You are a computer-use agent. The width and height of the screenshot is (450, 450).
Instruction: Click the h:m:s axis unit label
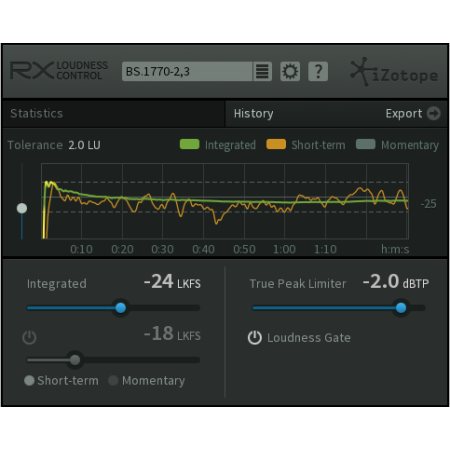(x=395, y=249)
